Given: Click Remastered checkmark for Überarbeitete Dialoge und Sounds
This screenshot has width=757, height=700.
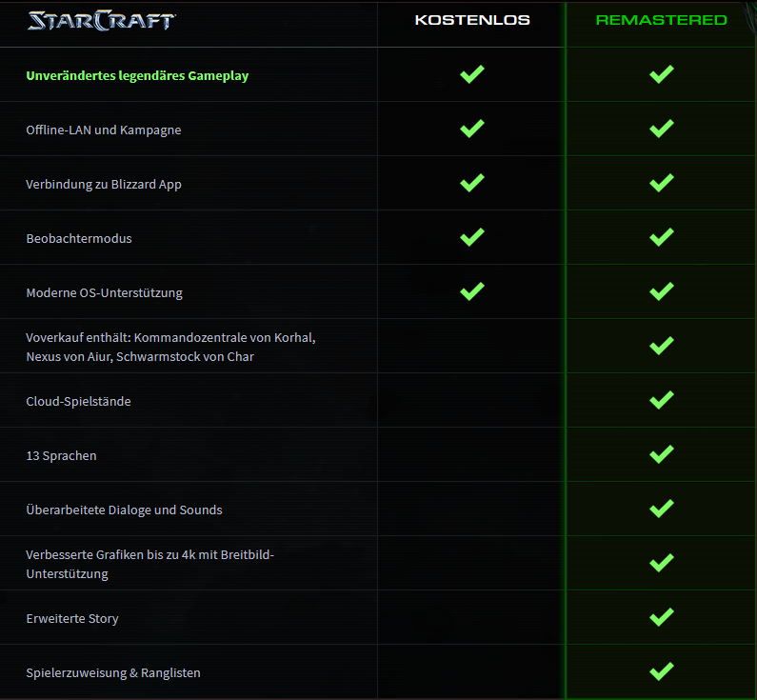Looking at the screenshot, I should 662,509.
